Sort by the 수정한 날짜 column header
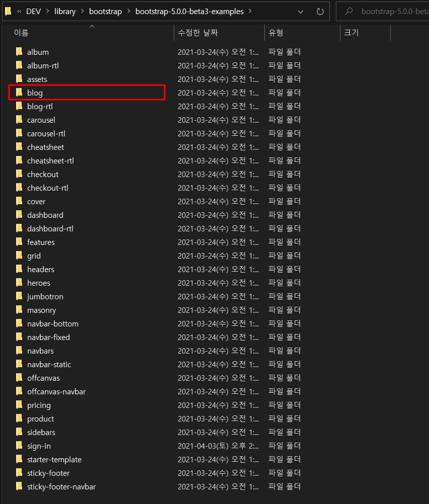Screen dimensions: 429x504 tap(197, 33)
